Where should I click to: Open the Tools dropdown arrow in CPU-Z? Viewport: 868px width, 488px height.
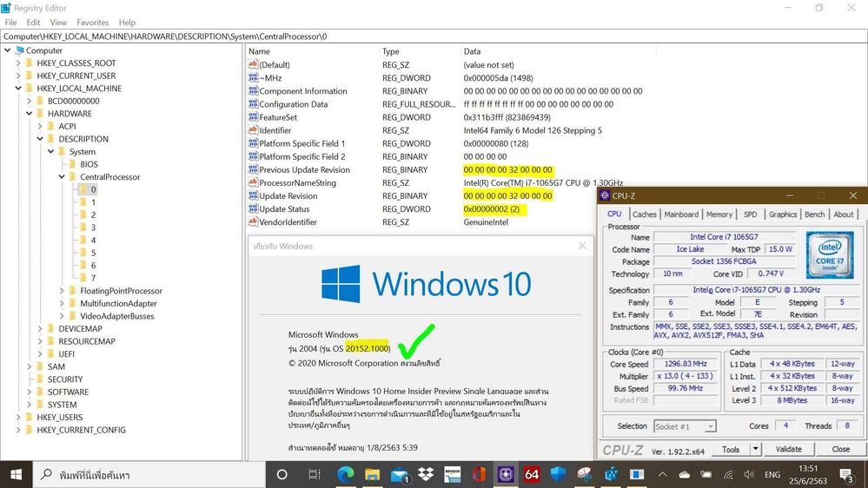pos(755,449)
